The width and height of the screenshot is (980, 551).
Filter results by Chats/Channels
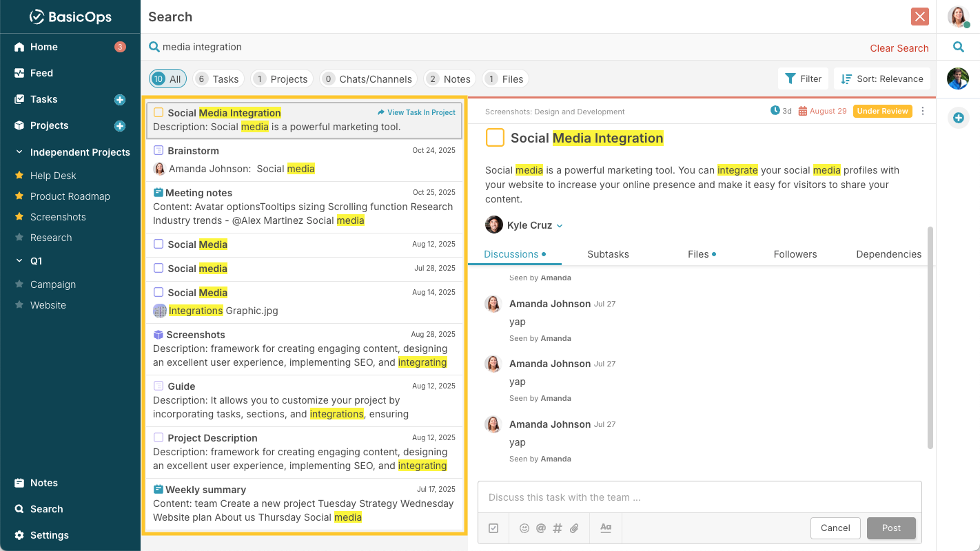[x=369, y=79]
